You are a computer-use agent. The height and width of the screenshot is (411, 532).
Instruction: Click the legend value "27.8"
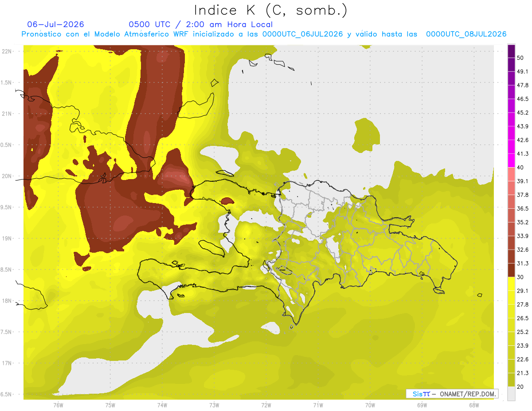[523, 305]
